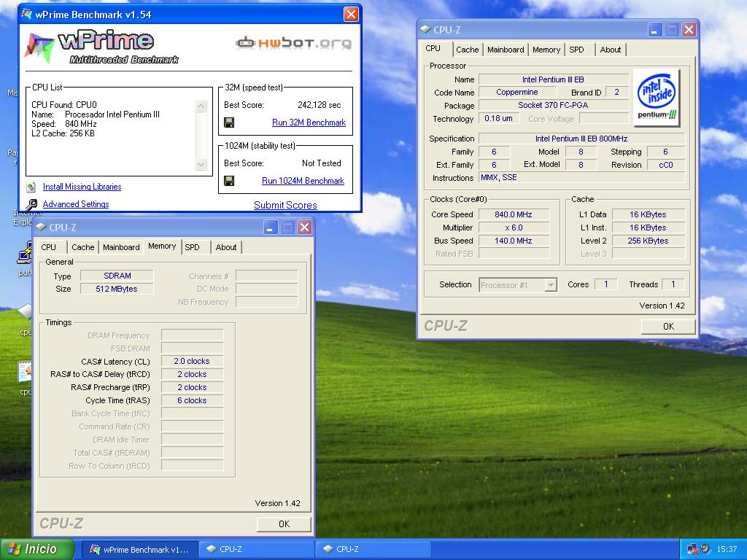
Task: Click the Intel Inside Pentium III logo
Action: pyautogui.click(x=657, y=98)
